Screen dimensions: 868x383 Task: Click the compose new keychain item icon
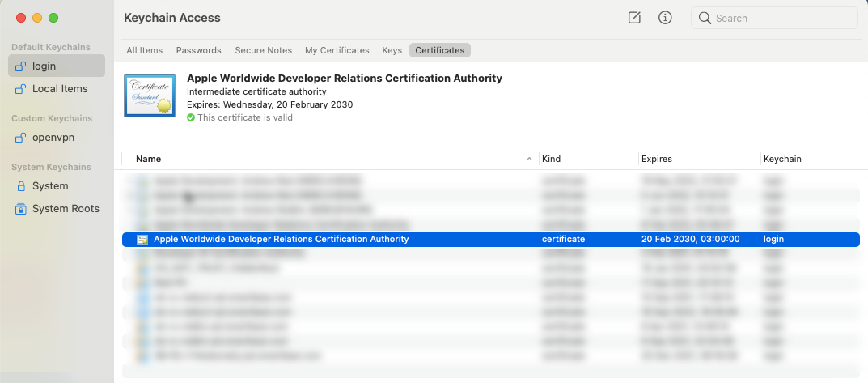click(635, 18)
